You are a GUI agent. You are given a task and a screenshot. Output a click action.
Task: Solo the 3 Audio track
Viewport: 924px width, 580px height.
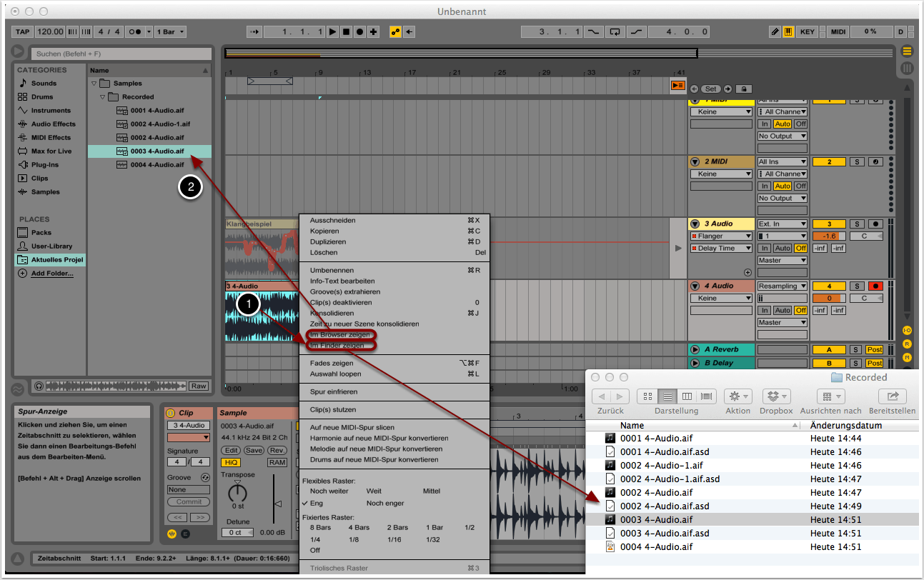coord(858,224)
